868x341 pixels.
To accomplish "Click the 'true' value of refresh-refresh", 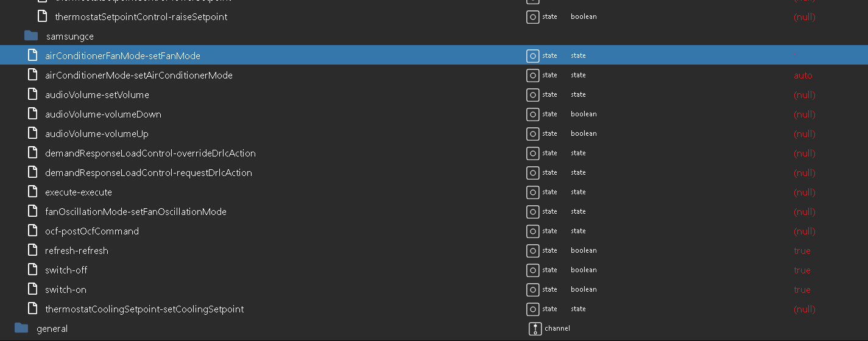I will [x=802, y=251].
